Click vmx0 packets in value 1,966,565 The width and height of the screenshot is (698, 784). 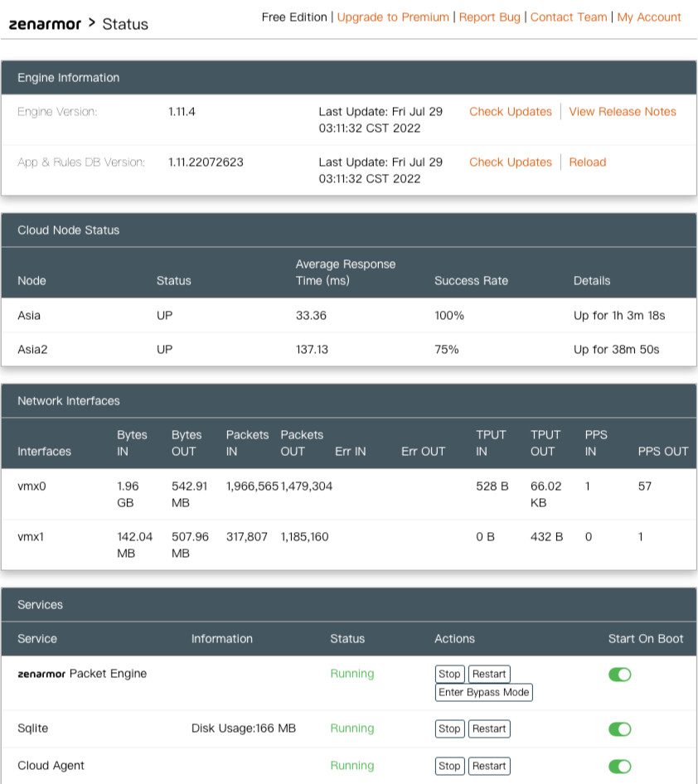pos(252,486)
